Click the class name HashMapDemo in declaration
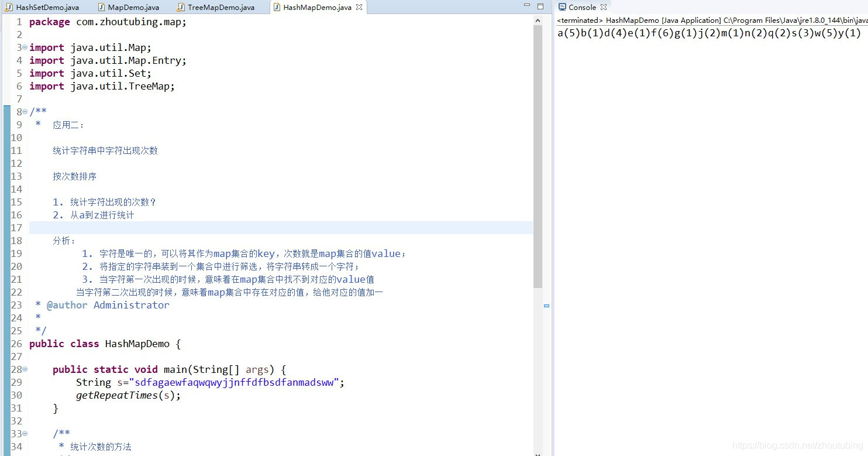Screen dimensions: 868x456 (x=137, y=344)
